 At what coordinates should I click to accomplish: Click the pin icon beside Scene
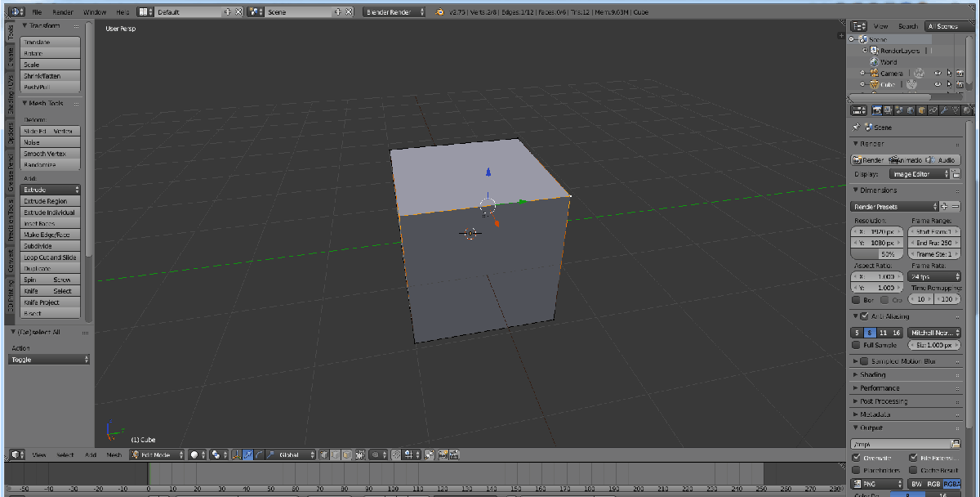[x=856, y=128]
